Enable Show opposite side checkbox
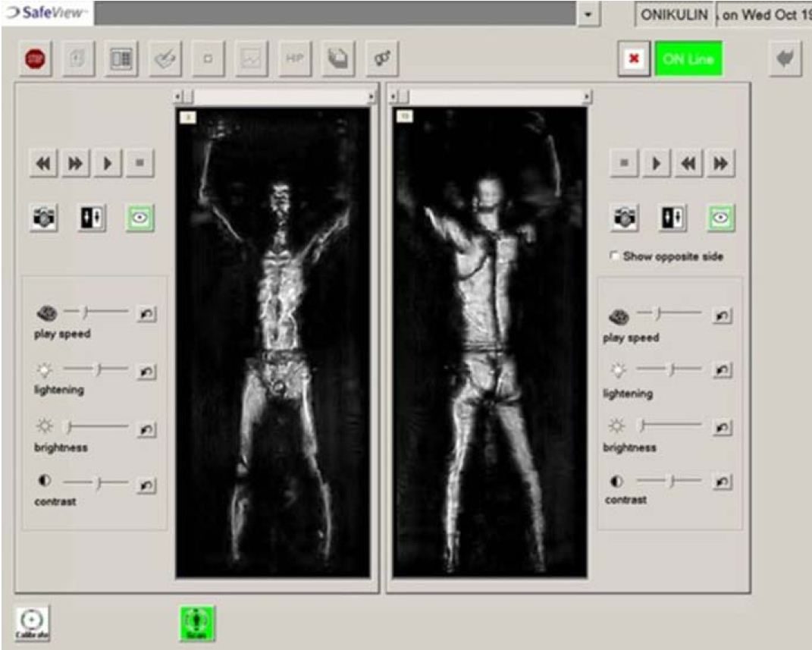The height and width of the screenshot is (650, 812). click(x=614, y=256)
